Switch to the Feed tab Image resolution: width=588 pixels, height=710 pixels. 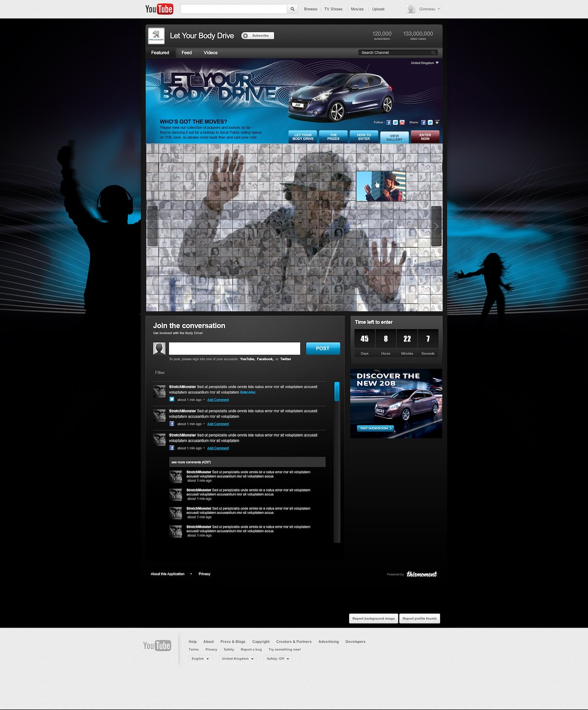pyautogui.click(x=187, y=53)
